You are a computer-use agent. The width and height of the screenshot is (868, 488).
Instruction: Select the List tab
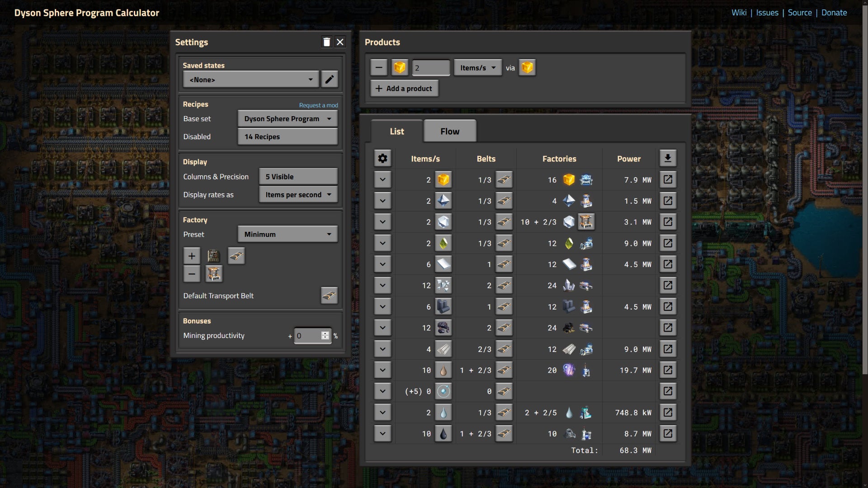click(x=397, y=131)
